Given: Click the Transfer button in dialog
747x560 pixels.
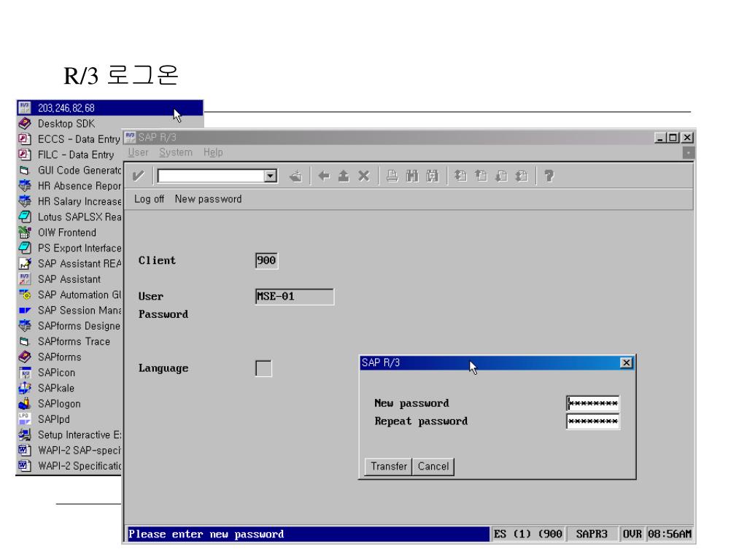Looking at the screenshot, I should pos(389,466).
